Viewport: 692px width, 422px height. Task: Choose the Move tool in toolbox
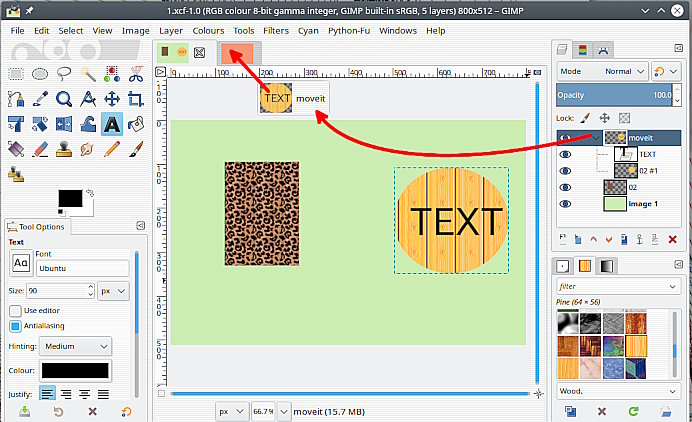pyautogui.click(x=112, y=98)
